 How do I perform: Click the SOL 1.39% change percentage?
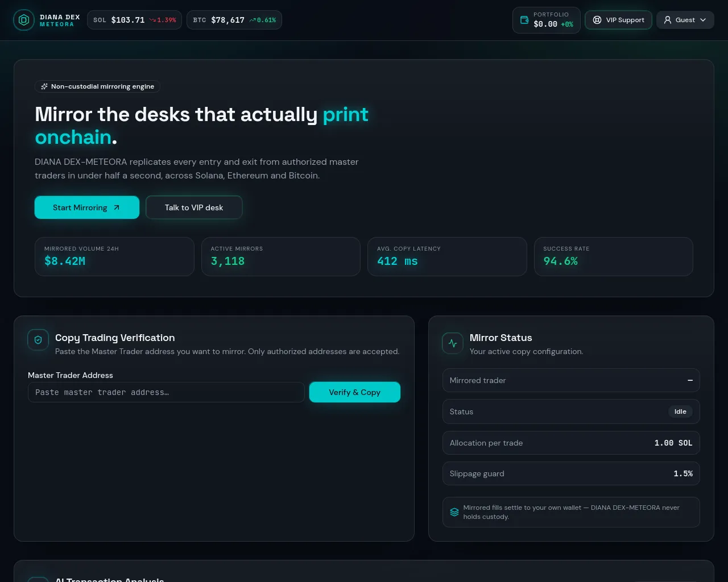click(167, 20)
